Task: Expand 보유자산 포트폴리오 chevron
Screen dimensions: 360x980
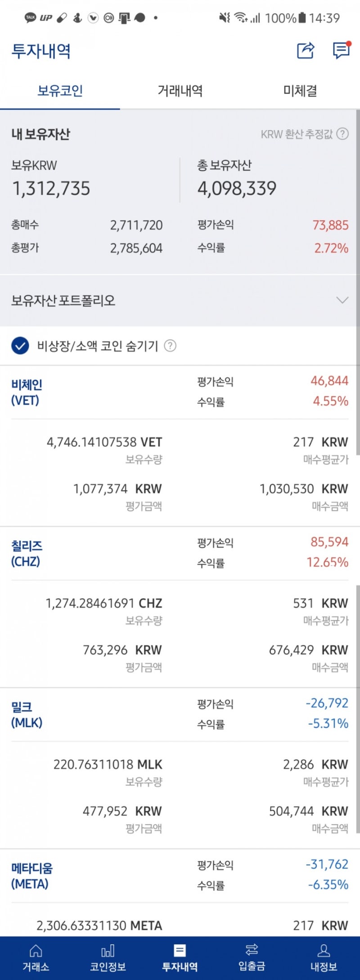Action: pos(342,300)
